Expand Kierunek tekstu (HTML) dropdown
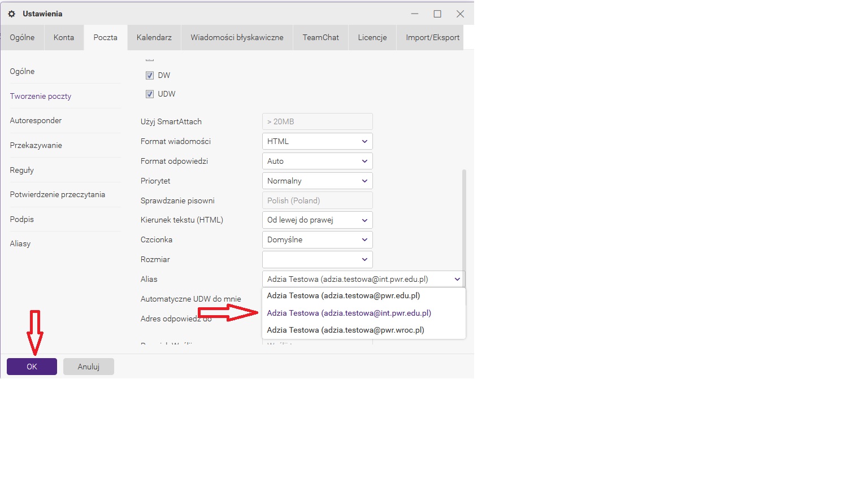868x488 pixels. (317, 220)
